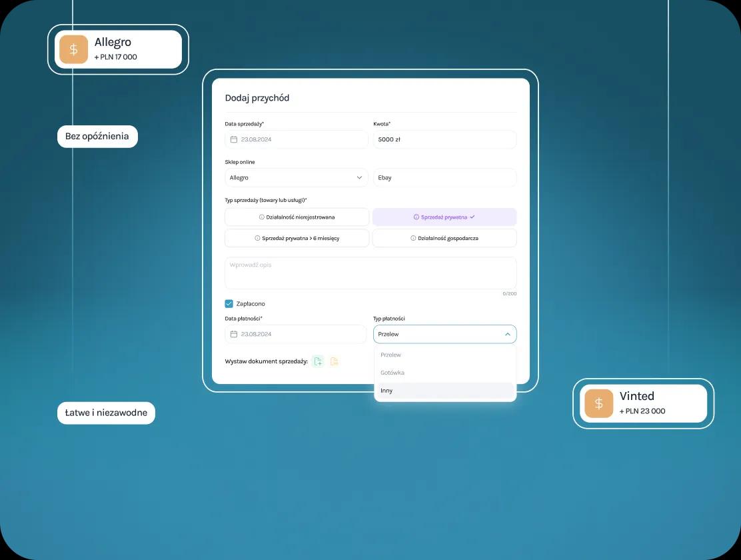Image resolution: width=741 pixels, height=560 pixels.
Task: Click the dollar icon on Vinted card
Action: coord(598,403)
